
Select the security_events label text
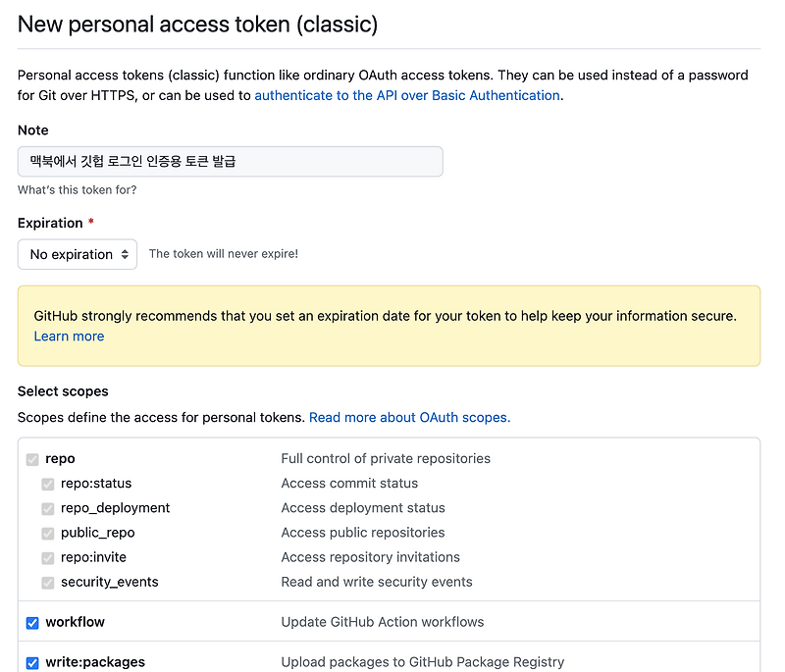(x=110, y=582)
